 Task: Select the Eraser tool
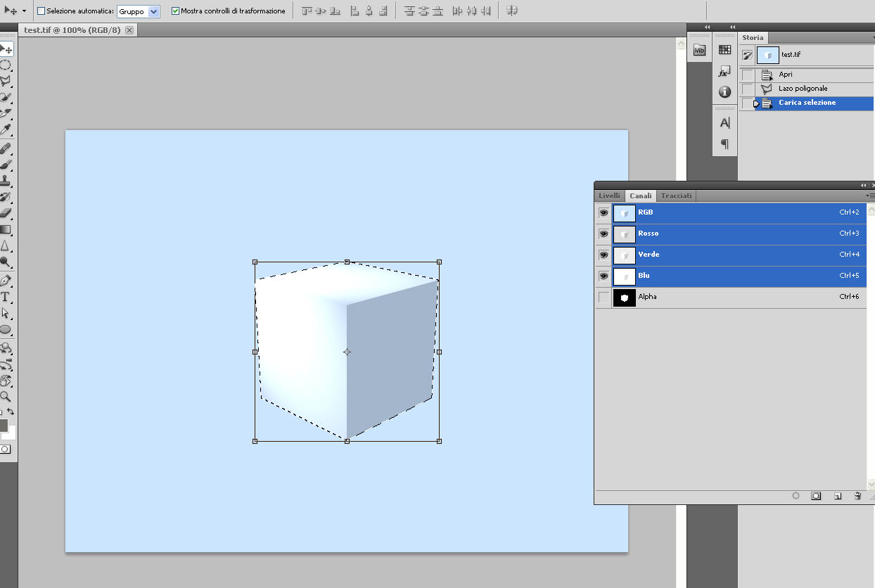pyautogui.click(x=6, y=213)
